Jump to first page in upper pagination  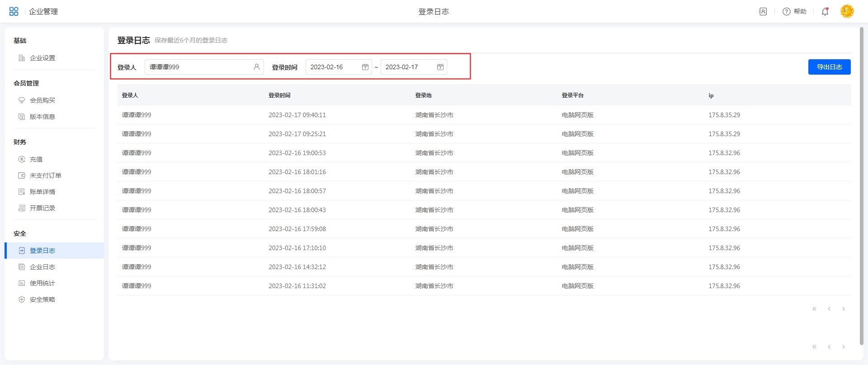(x=815, y=309)
